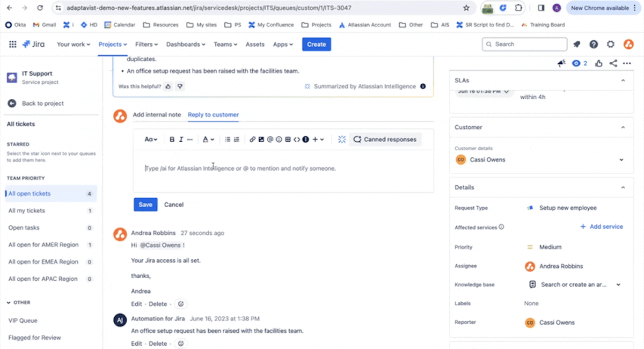Screen dimensions: 644x349
Task: Open Jira settings gear
Action: click(611, 45)
